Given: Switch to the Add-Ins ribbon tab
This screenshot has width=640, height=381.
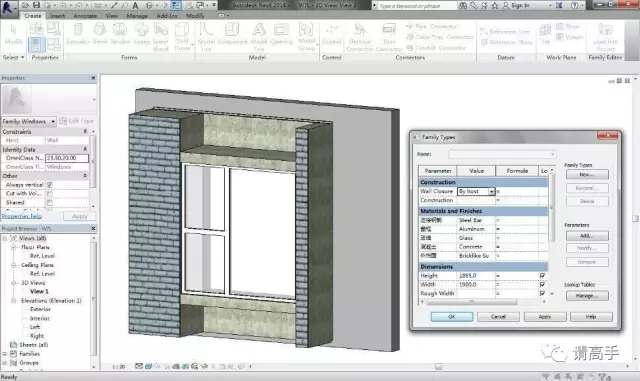Looking at the screenshot, I should [x=167, y=16].
